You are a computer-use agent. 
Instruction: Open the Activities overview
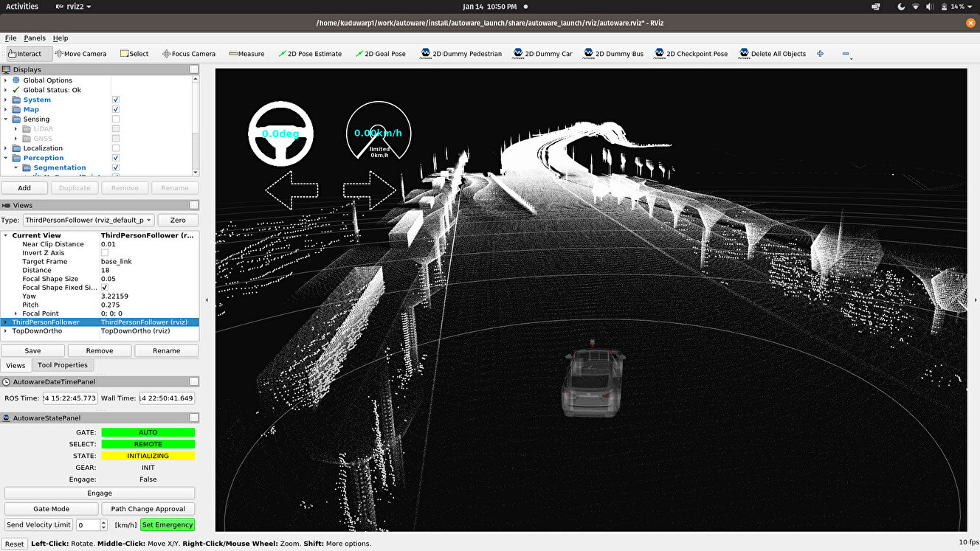[22, 7]
